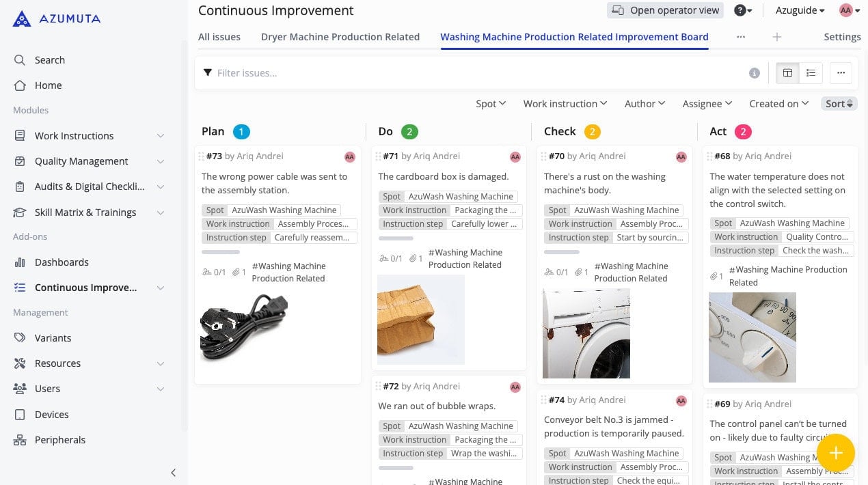Collapse the sidebar using the arrow
The image size is (868, 485).
[173, 473]
